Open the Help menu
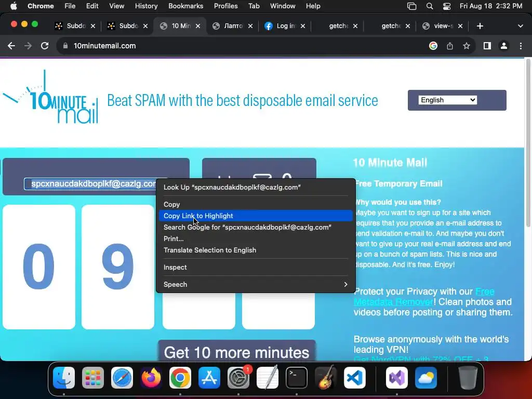 click(x=313, y=6)
